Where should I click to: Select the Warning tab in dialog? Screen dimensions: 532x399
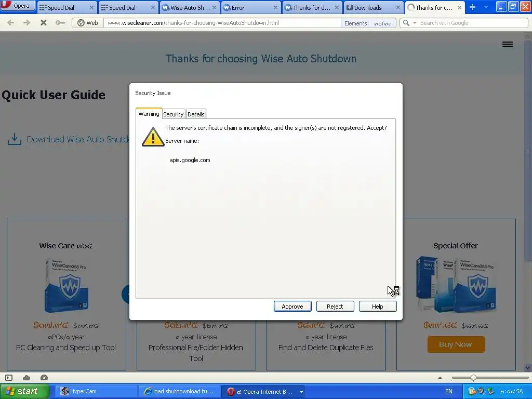pos(149,114)
